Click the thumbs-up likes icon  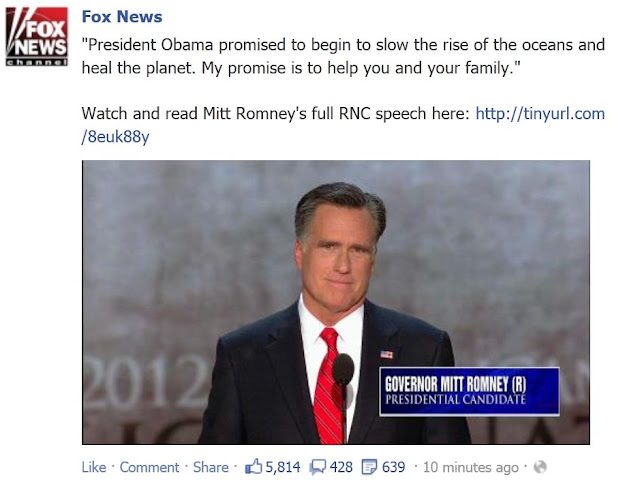click(x=253, y=466)
